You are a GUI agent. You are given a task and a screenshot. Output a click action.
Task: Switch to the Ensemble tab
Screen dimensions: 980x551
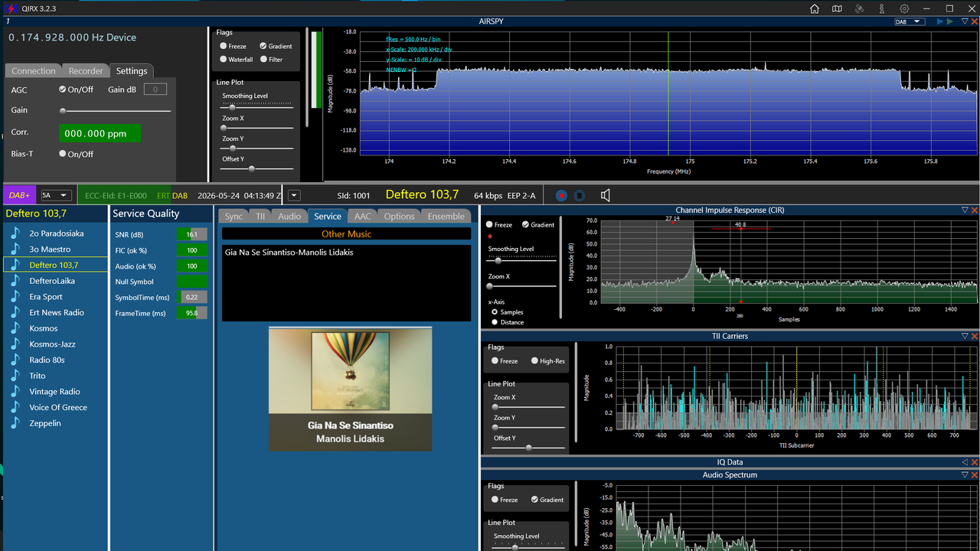click(446, 217)
